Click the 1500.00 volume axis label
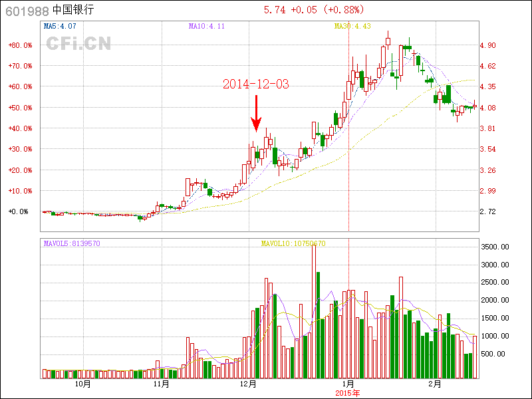The image size is (532, 399). [x=495, y=318]
